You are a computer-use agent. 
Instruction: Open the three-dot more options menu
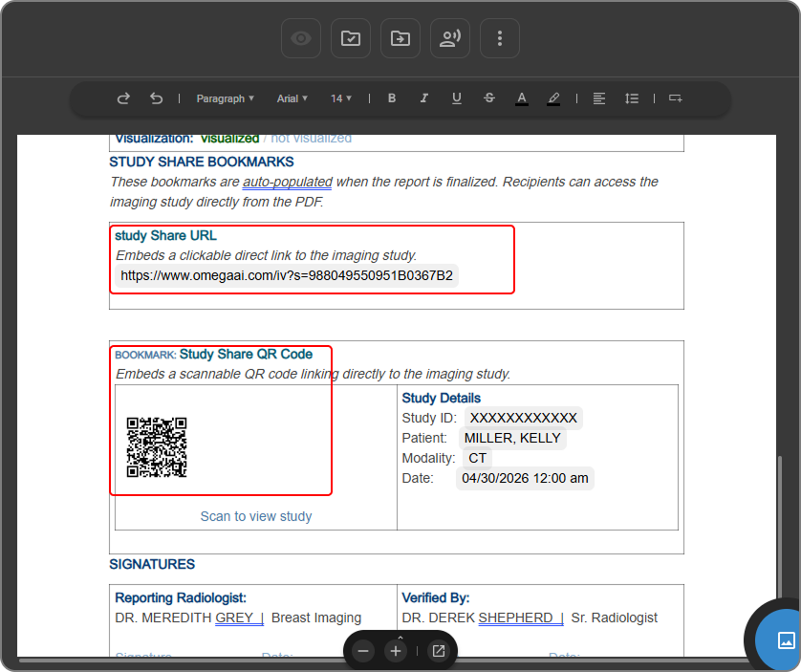(x=500, y=38)
